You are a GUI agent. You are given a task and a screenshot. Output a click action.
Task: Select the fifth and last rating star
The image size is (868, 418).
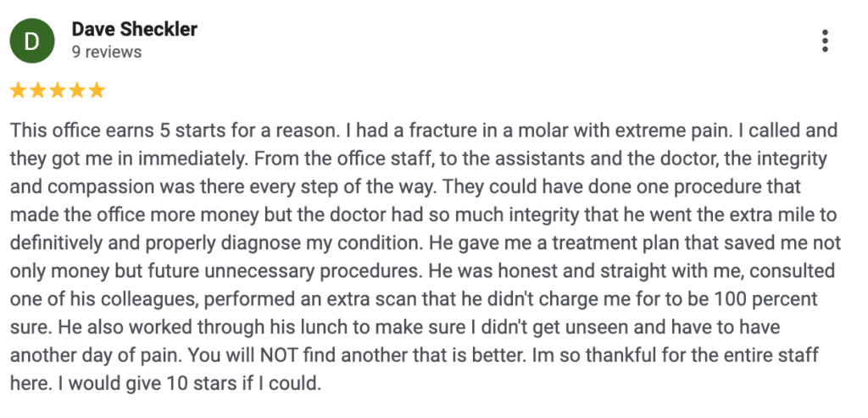(96, 90)
